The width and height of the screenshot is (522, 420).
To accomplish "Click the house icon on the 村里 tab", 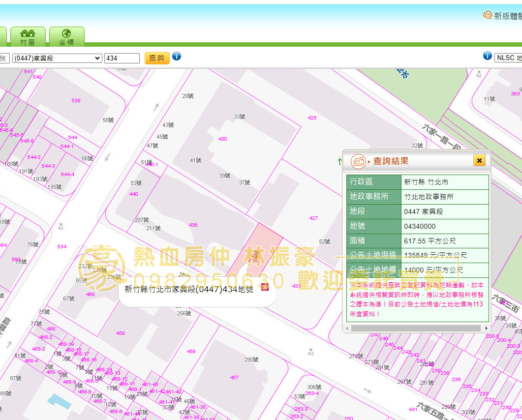I will click(x=28, y=33).
